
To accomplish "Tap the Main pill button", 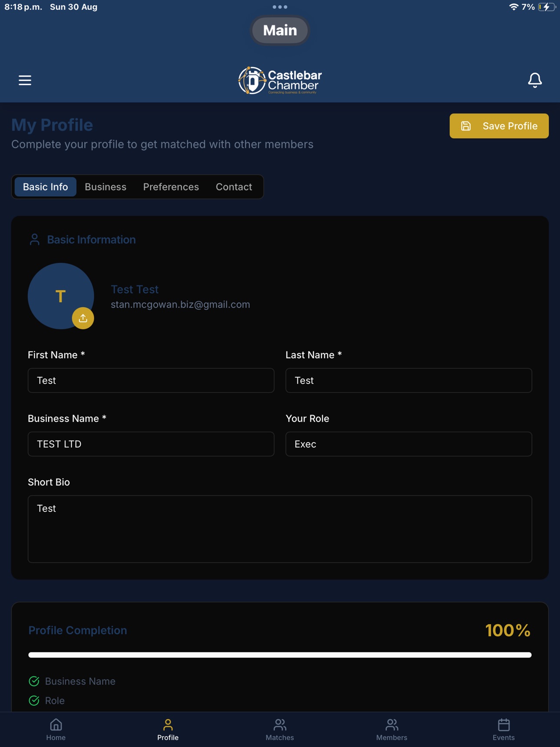I will [280, 30].
